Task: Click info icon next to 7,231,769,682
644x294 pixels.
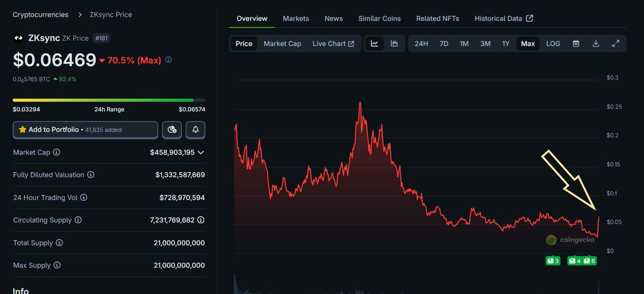Action: (201, 220)
